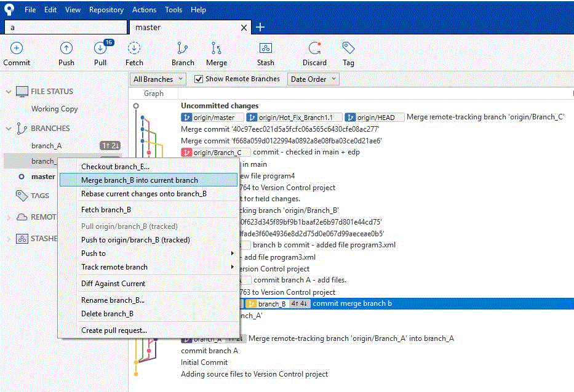Click the Merge toolbar icon

click(217, 48)
